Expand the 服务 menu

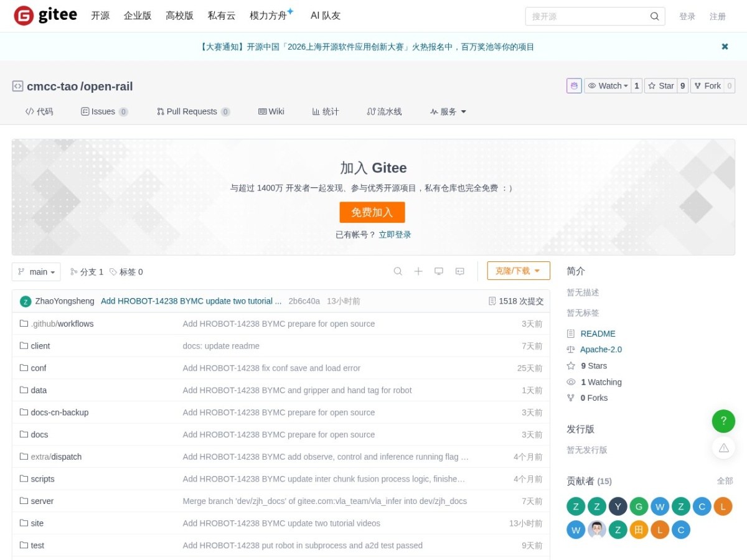point(448,111)
